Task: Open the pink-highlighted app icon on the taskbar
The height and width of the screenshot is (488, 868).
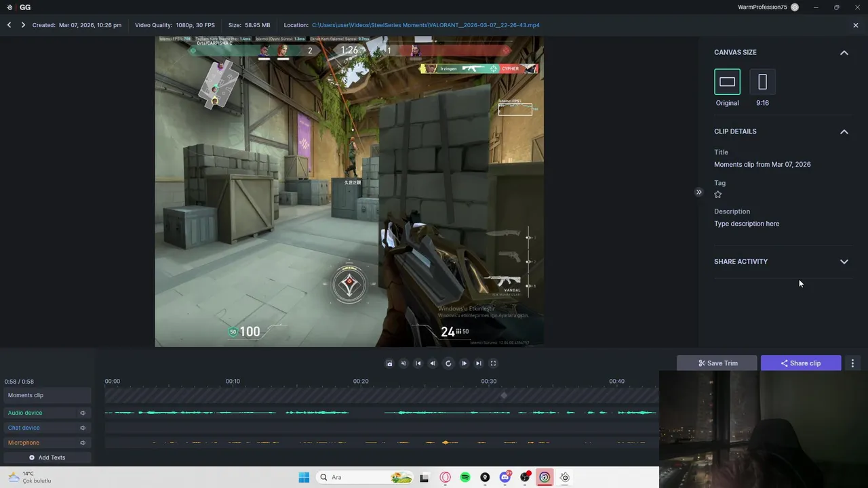Action: [x=545, y=477]
